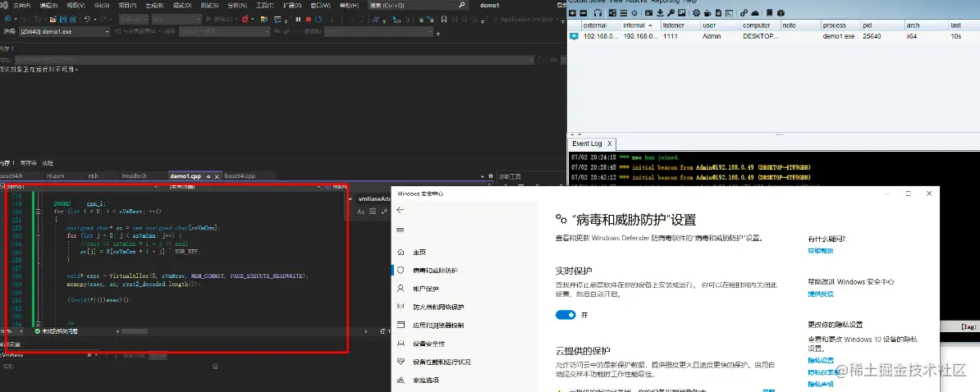Click the 获取帮助 link
The width and height of the screenshot is (980, 392).
coord(820,250)
